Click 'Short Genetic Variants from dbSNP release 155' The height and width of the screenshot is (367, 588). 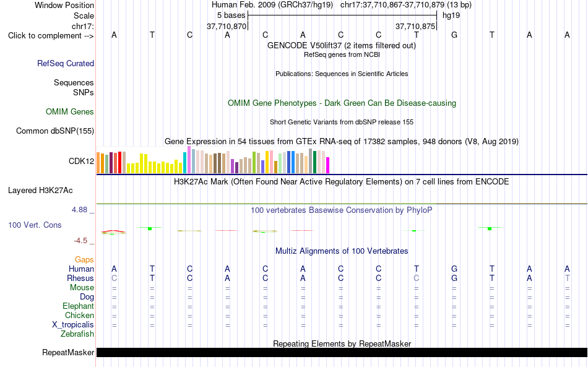coord(342,122)
